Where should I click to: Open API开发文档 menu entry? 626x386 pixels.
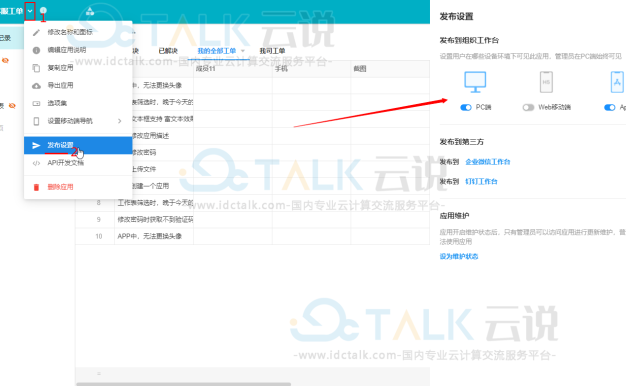(78, 163)
